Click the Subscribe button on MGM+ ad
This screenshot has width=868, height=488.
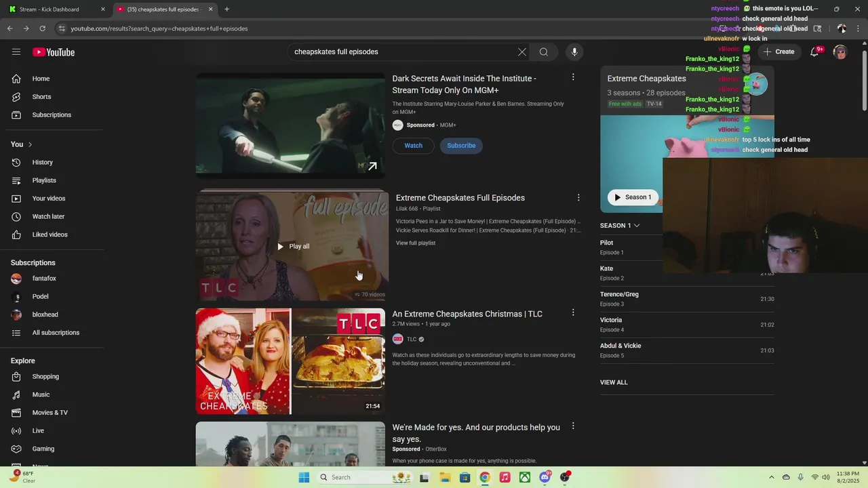pyautogui.click(x=461, y=146)
